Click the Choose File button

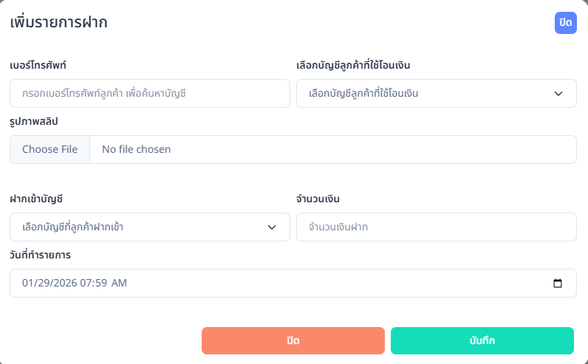click(x=49, y=149)
